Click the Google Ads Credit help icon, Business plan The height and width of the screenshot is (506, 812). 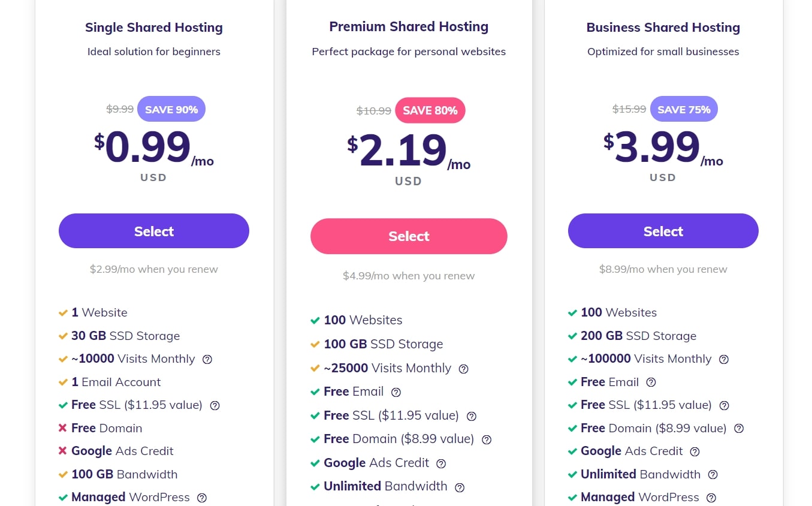coord(694,451)
